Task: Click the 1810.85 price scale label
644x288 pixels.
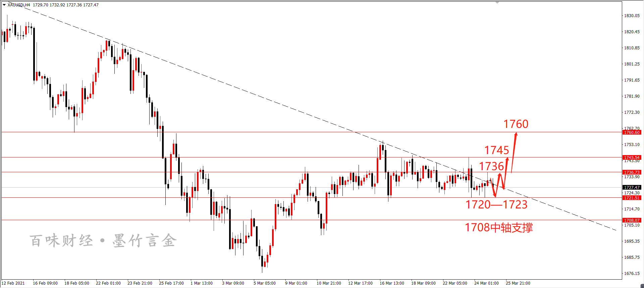Action: coord(632,48)
